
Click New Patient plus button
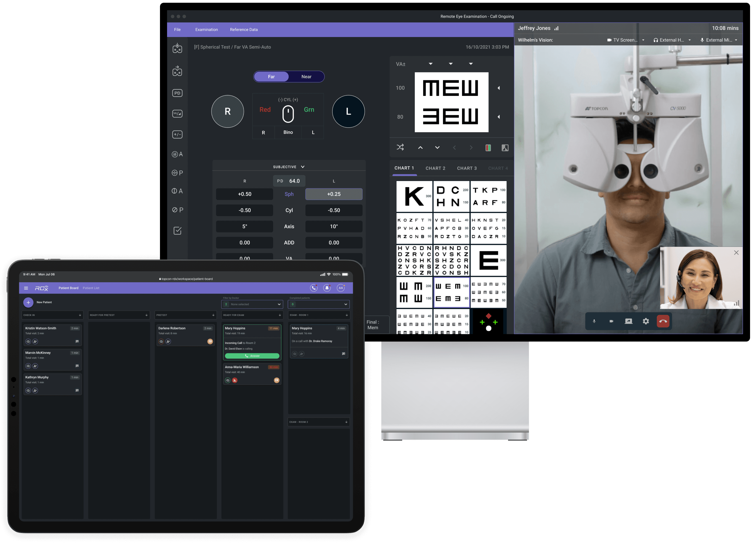pyautogui.click(x=28, y=302)
